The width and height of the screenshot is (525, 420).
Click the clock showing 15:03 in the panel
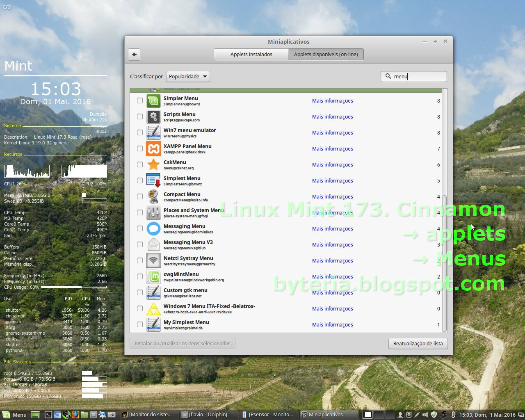487,415
